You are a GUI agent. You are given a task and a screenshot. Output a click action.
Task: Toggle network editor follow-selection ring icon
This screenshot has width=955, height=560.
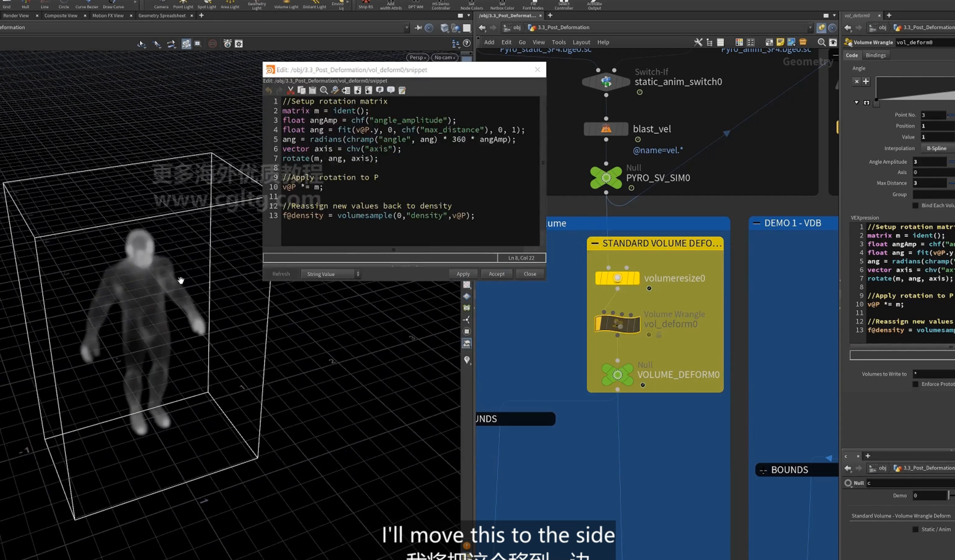point(832,28)
